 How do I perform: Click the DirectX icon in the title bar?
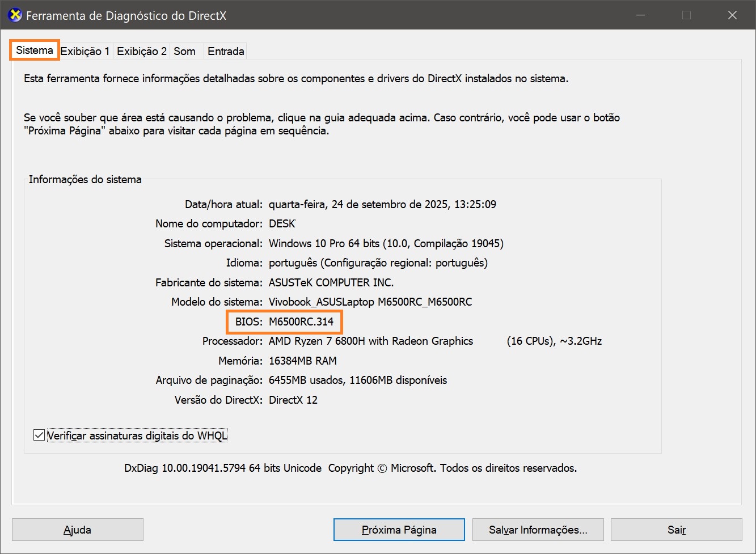point(15,15)
